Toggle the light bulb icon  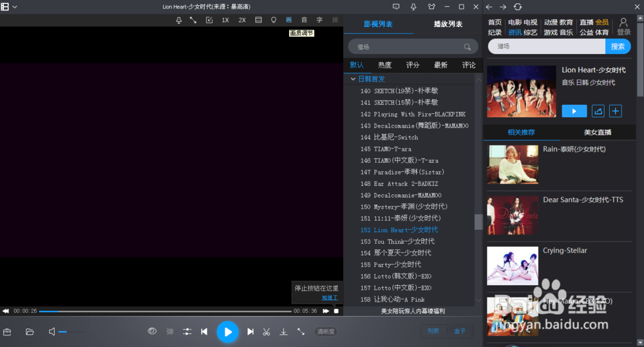point(274,20)
